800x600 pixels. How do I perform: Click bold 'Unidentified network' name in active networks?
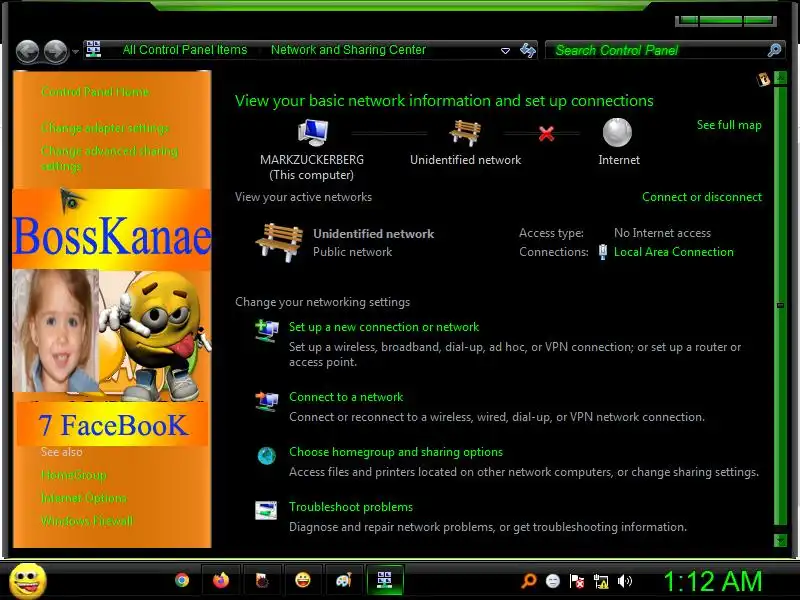[x=373, y=234]
